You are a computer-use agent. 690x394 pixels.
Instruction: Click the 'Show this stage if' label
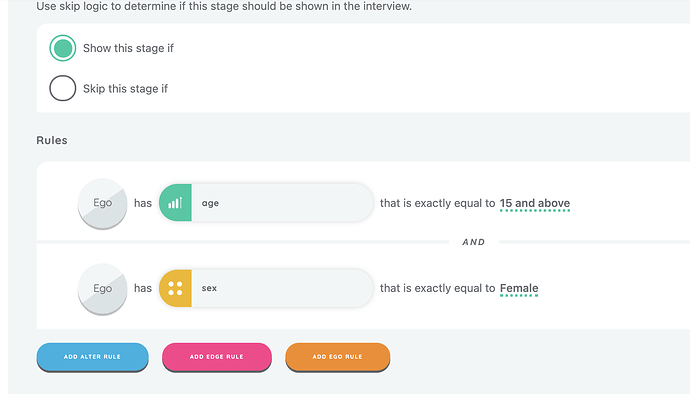[x=128, y=48]
